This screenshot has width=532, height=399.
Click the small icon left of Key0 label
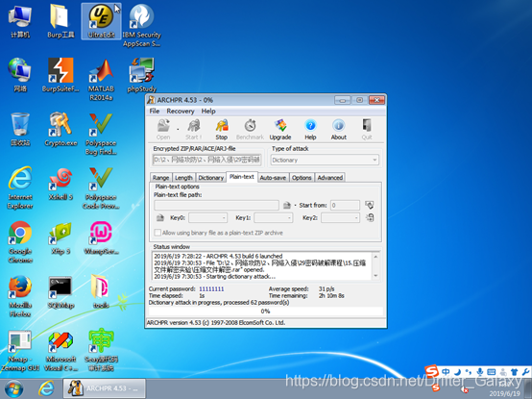tap(160, 217)
